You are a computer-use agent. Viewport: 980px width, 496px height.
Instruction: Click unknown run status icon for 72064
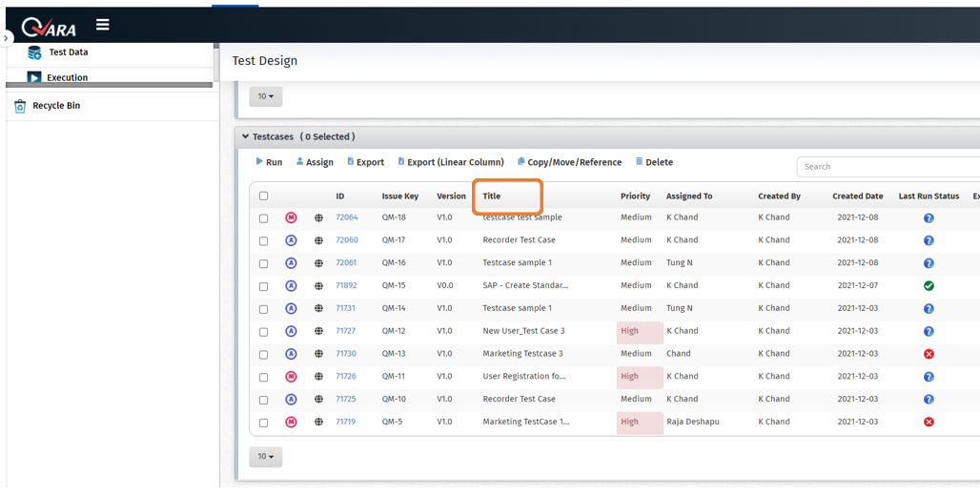point(929,218)
